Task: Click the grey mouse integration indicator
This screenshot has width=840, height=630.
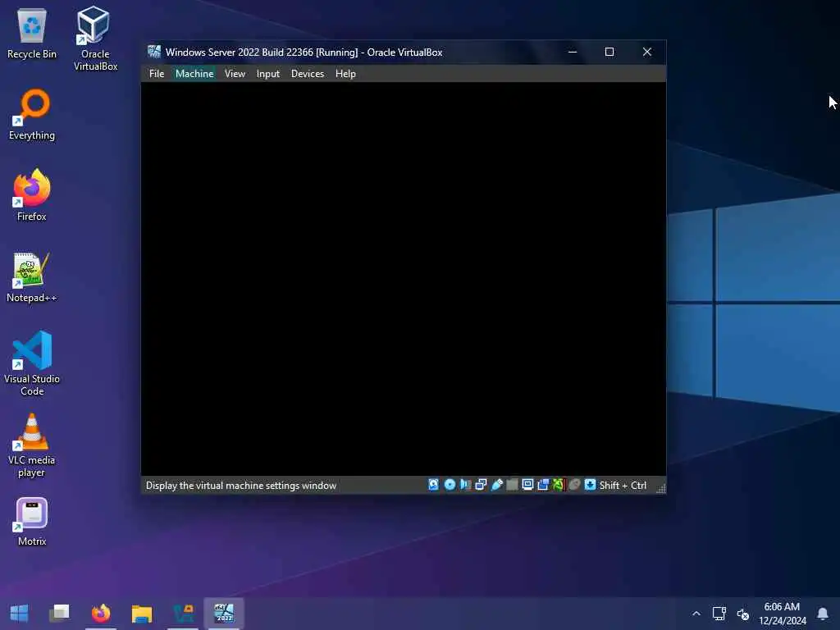Action: click(x=574, y=485)
